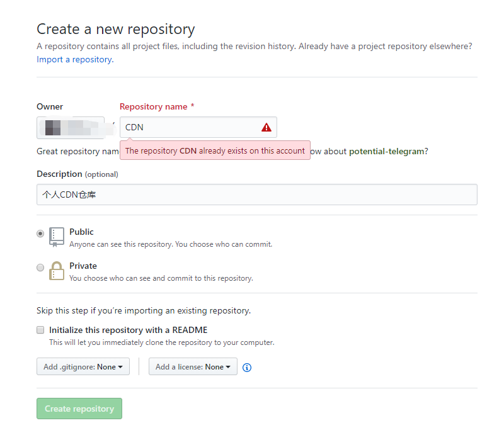This screenshot has width=504, height=440.
Task: Click the license info icon
Action: tap(247, 368)
